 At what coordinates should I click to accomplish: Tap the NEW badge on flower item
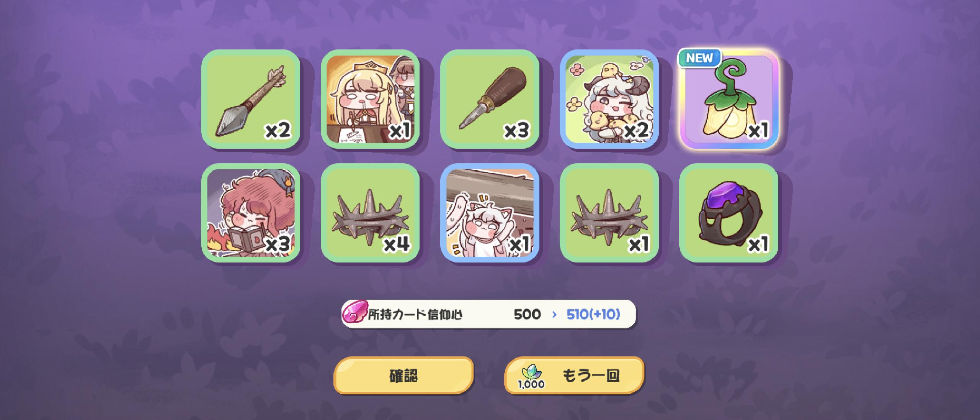click(x=699, y=58)
